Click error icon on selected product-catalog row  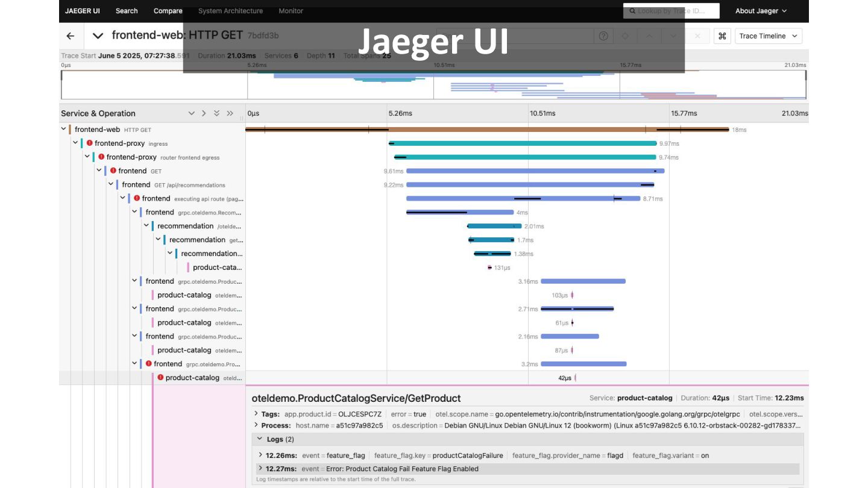[160, 378]
